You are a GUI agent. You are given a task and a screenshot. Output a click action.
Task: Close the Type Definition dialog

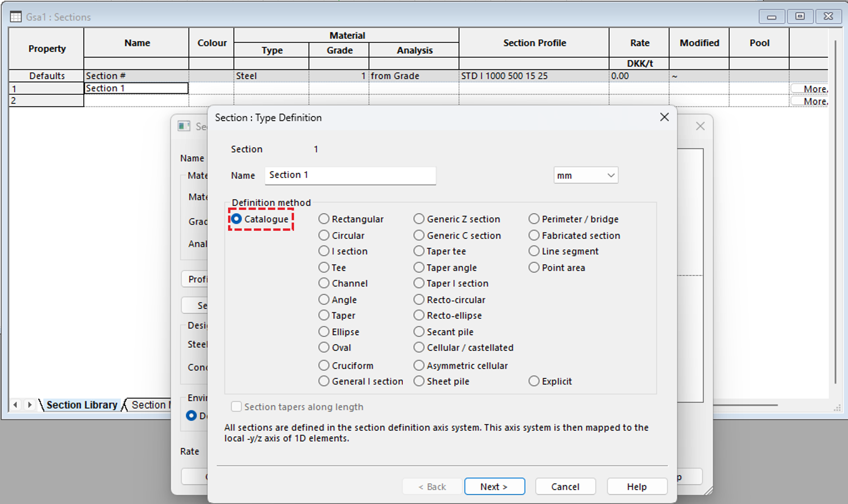click(664, 117)
